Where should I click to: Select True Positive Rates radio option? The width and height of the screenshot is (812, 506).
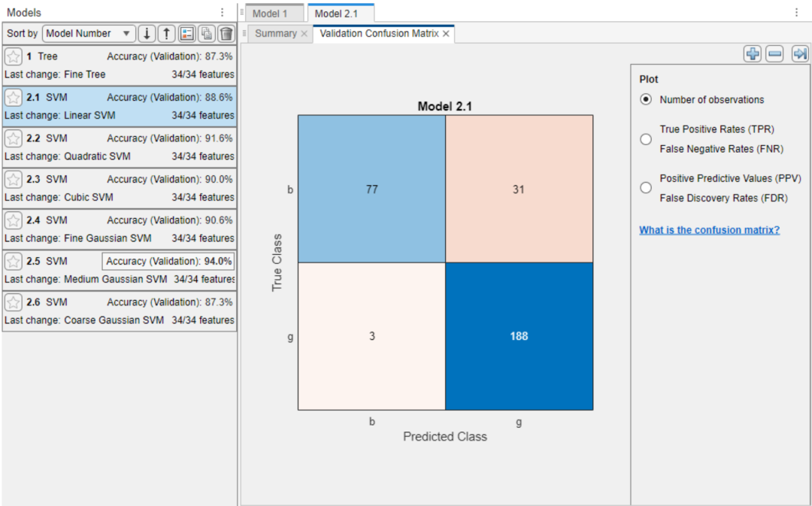(x=646, y=139)
